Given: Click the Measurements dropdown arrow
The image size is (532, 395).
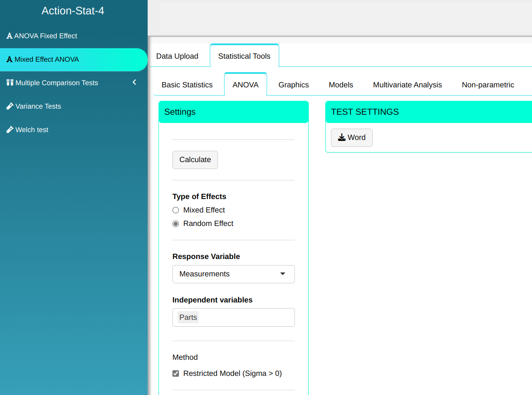Looking at the screenshot, I should 283,274.
